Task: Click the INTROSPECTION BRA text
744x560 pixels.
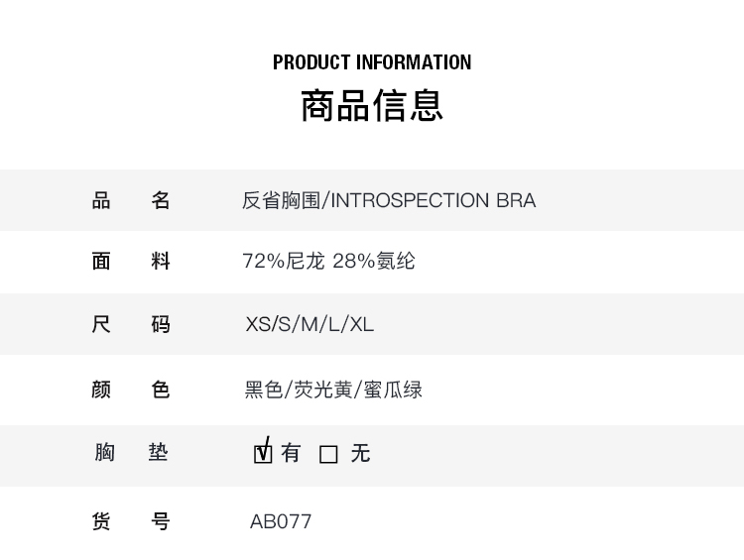Action: [x=433, y=200]
